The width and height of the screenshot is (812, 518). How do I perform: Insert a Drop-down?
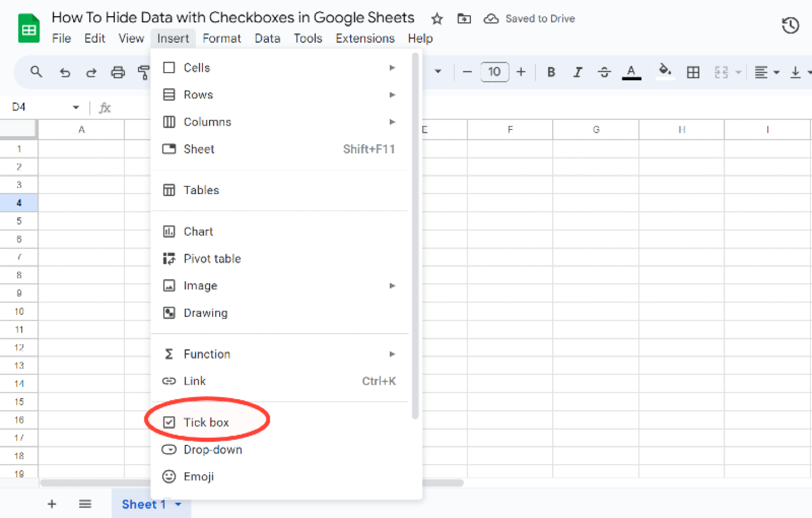279,449
